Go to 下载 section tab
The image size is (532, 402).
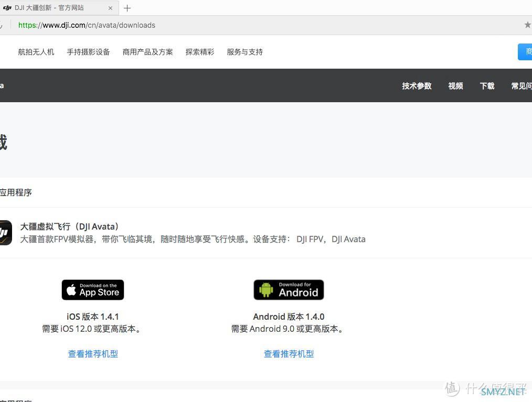[x=487, y=86]
